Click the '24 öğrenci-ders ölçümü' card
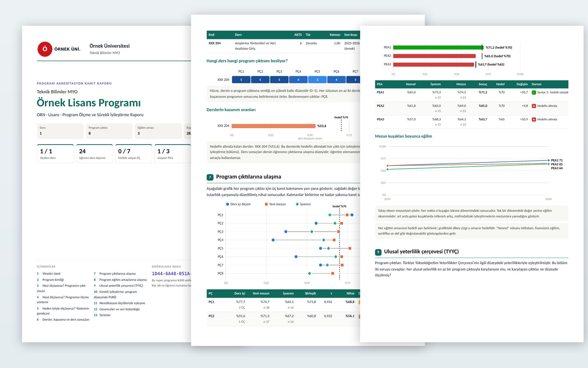The image size is (588, 368). [94, 154]
